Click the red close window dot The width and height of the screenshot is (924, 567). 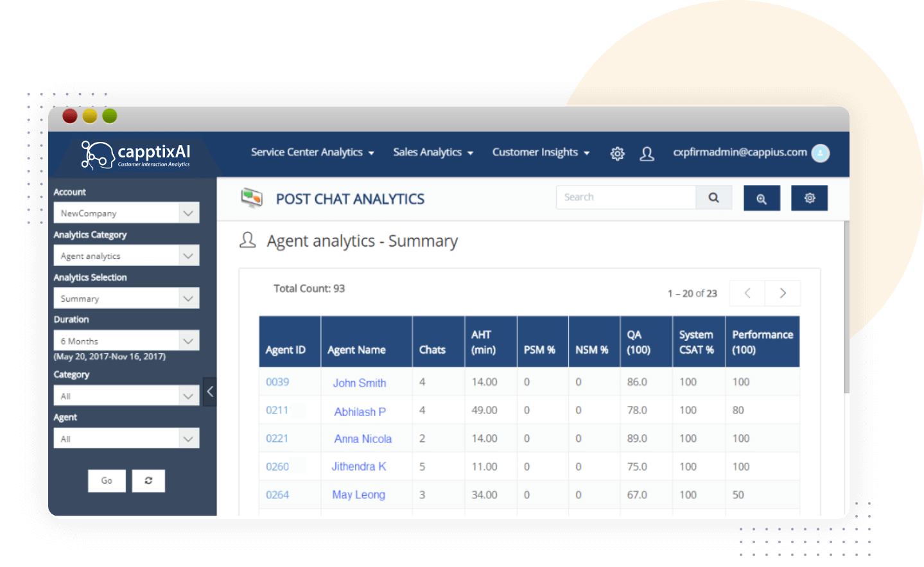coord(70,116)
